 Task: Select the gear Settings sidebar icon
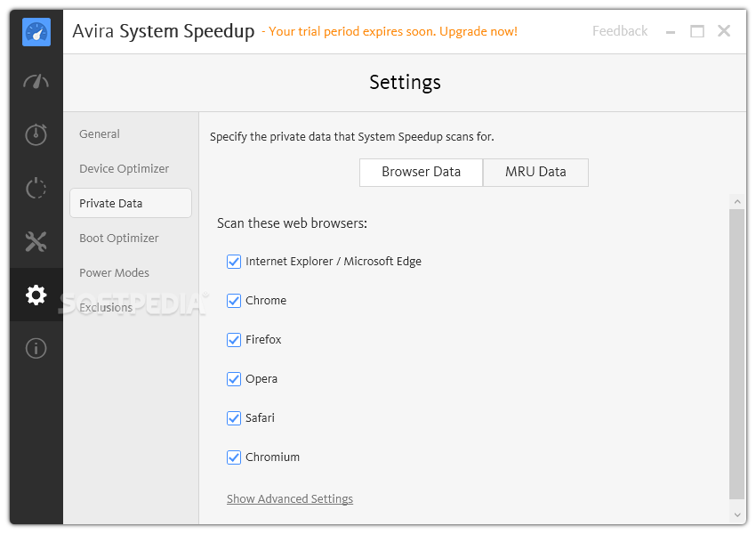pyautogui.click(x=36, y=295)
